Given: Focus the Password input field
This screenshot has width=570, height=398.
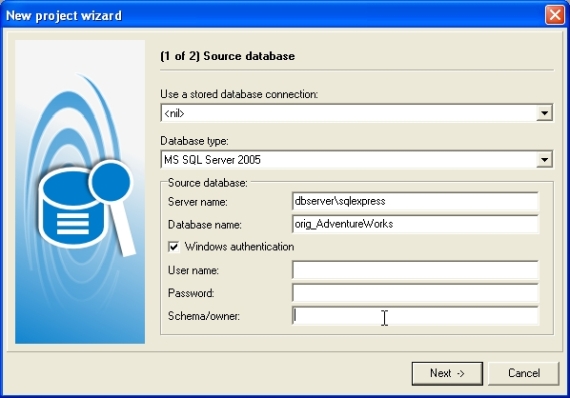Looking at the screenshot, I should (x=415, y=293).
